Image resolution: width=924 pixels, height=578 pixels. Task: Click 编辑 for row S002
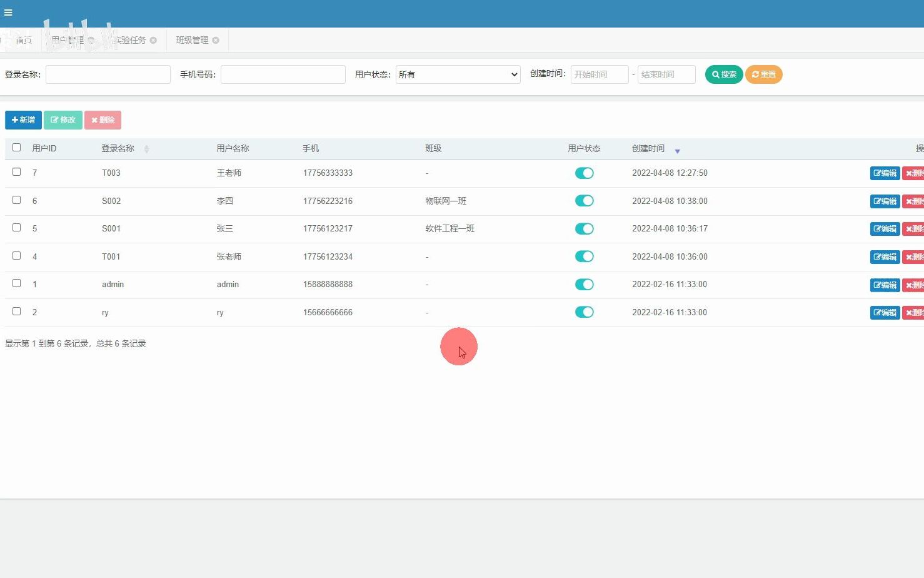point(885,201)
